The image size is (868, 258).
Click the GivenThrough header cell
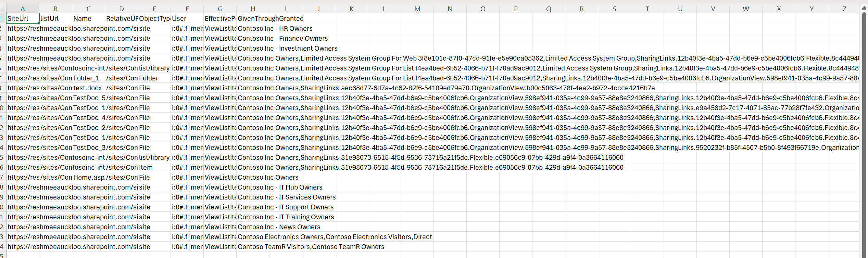point(253,18)
